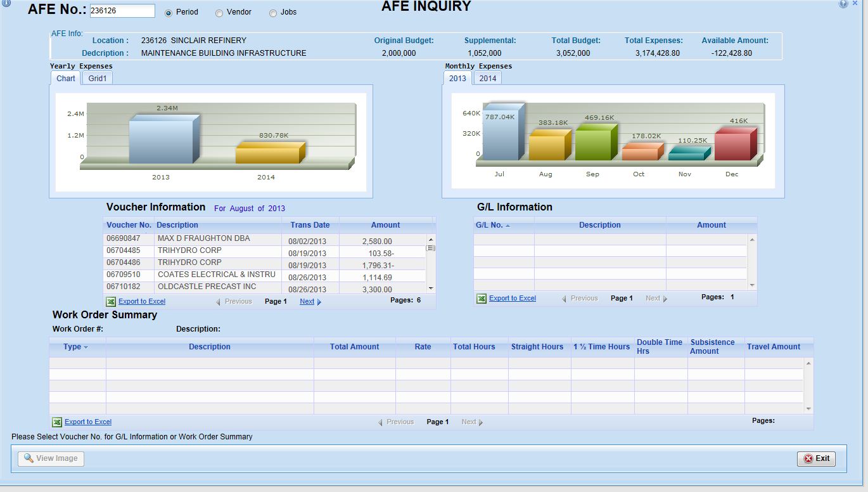Click the magnifier icon on View Image
The width and height of the screenshot is (868, 492).
coord(29,458)
